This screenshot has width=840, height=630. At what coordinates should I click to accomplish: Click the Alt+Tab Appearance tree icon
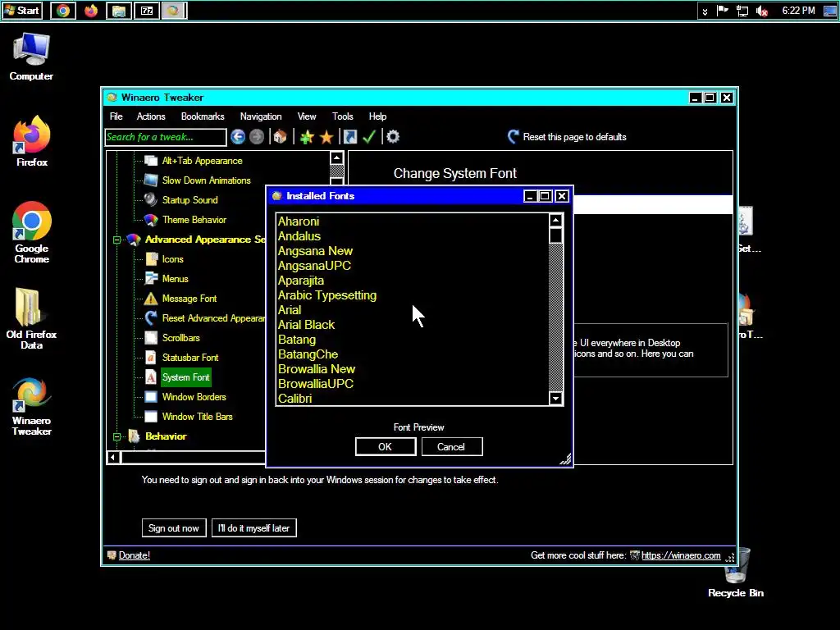[151, 161]
